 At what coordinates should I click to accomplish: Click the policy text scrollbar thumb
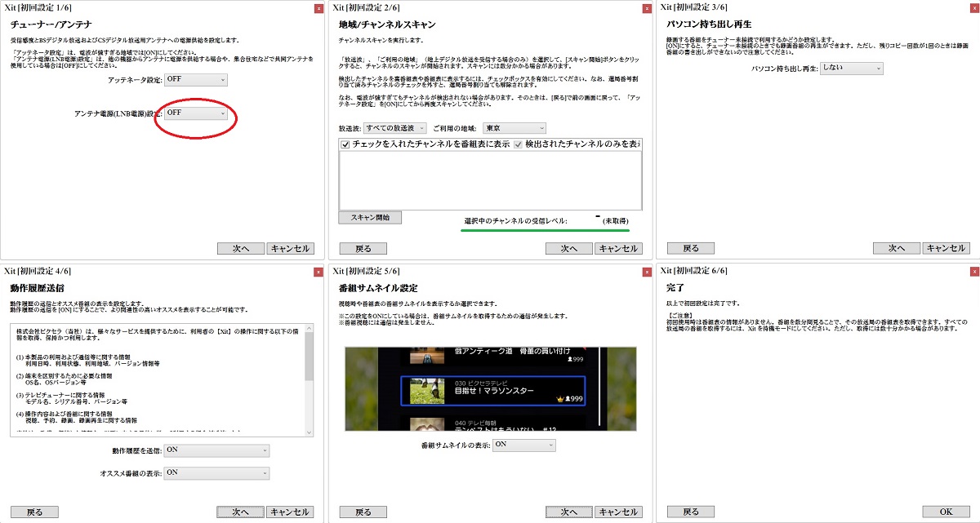(309, 357)
